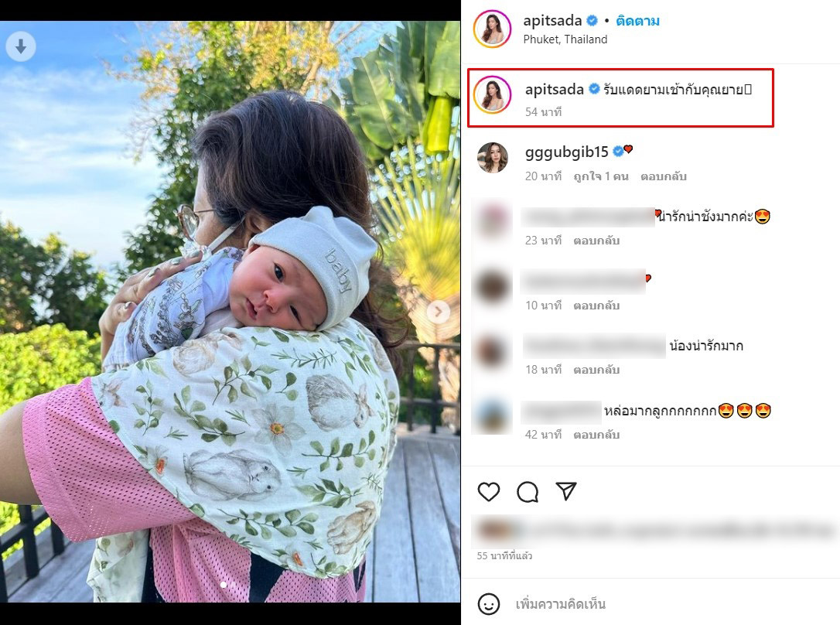840x625 pixels.
Task: Click the download arrow icon on photo
Action: [x=21, y=46]
